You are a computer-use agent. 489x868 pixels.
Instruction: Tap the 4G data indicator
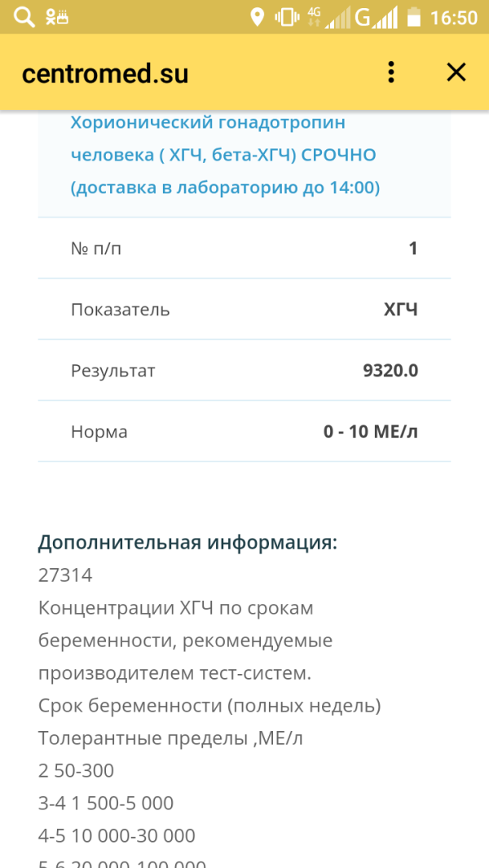point(314,16)
